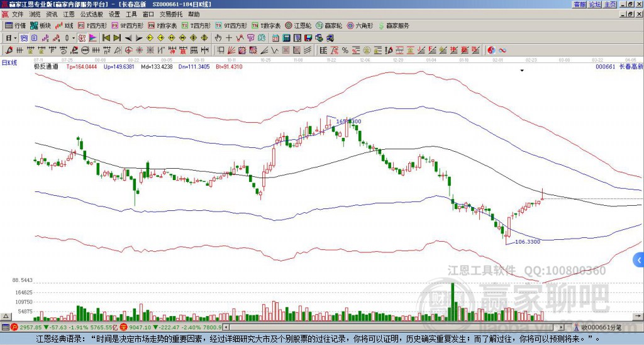The width and height of the screenshot is (644, 345).
Task: Open the candlestick style dropdown arrow
Action: click(x=74, y=38)
